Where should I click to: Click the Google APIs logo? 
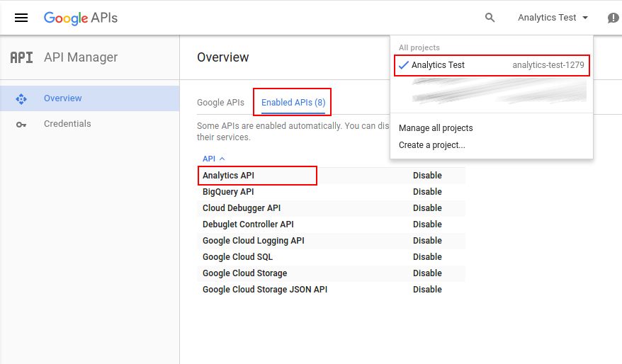(81, 18)
